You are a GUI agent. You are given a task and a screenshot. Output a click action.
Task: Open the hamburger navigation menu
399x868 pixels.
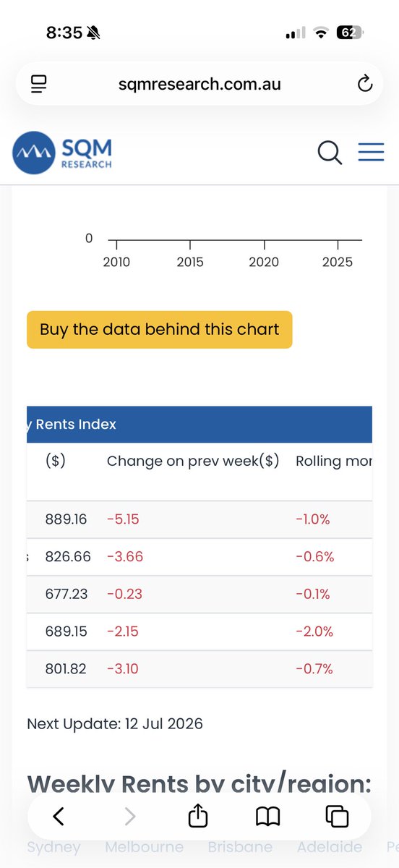[371, 152]
